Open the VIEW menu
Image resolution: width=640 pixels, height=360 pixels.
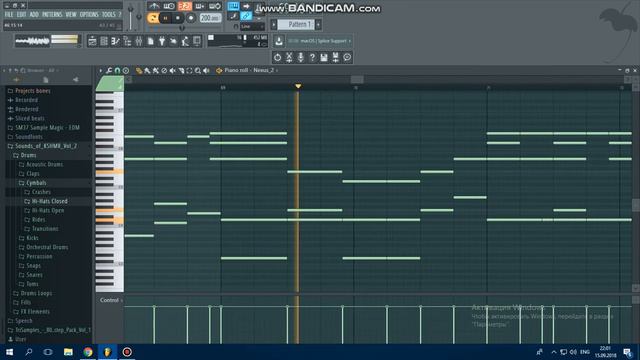pos(71,14)
